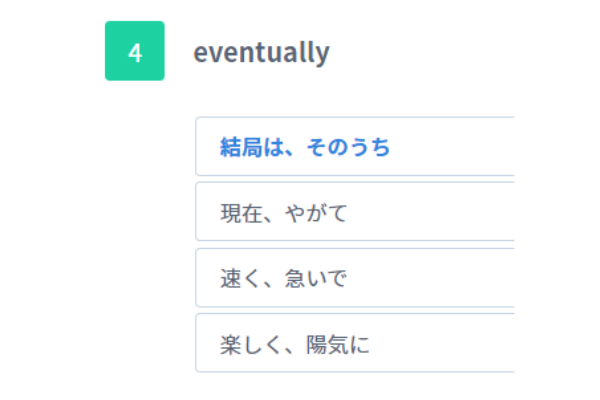Choose the answer starting with 速く
The height and width of the screenshot is (400, 600).
[284, 278]
